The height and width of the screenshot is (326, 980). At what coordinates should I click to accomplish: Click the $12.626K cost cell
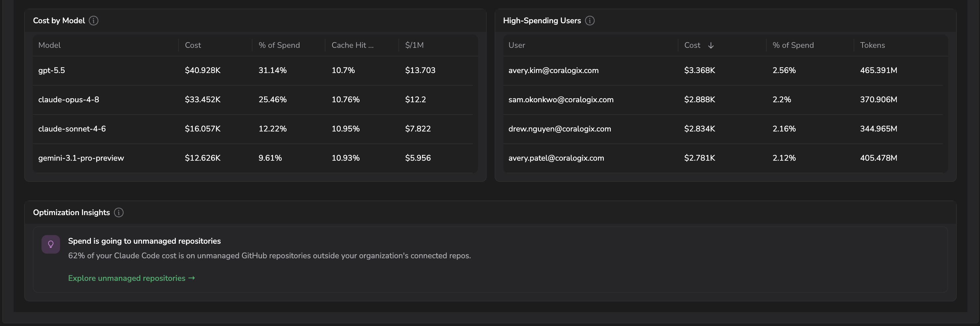tap(203, 158)
